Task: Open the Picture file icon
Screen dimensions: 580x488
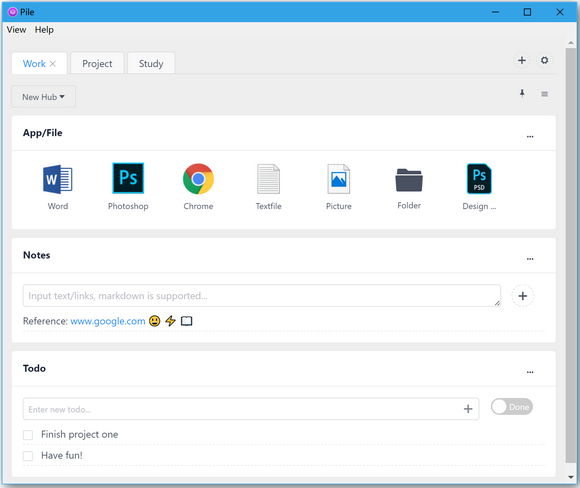Action: (x=338, y=179)
